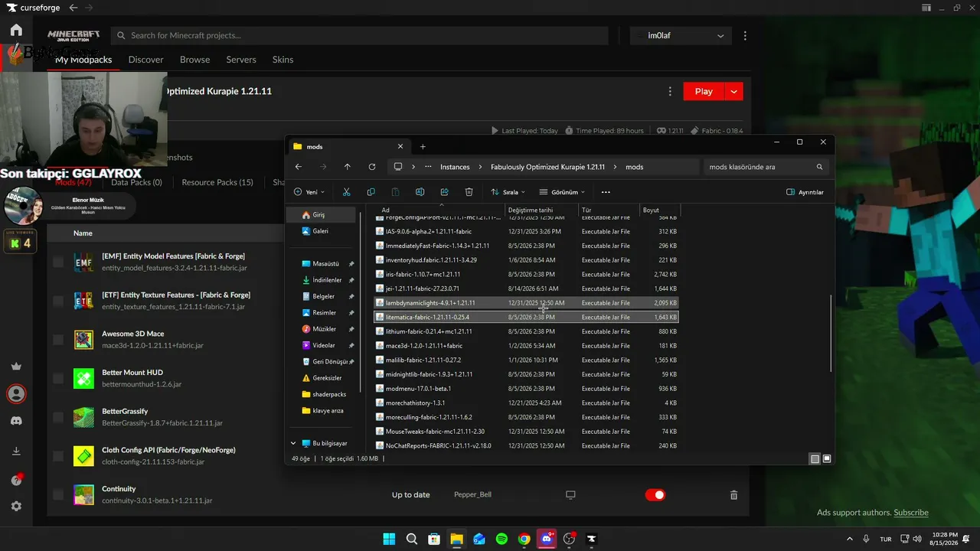Focus the Search for Minecraft projects field
The width and height of the screenshot is (980, 551).
(360, 36)
